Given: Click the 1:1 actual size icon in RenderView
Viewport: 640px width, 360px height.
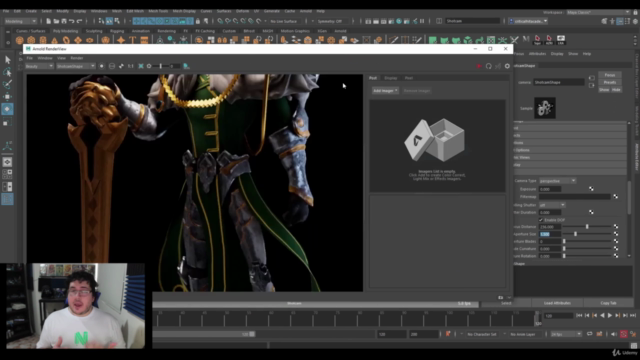Looking at the screenshot, I should click(x=131, y=66).
